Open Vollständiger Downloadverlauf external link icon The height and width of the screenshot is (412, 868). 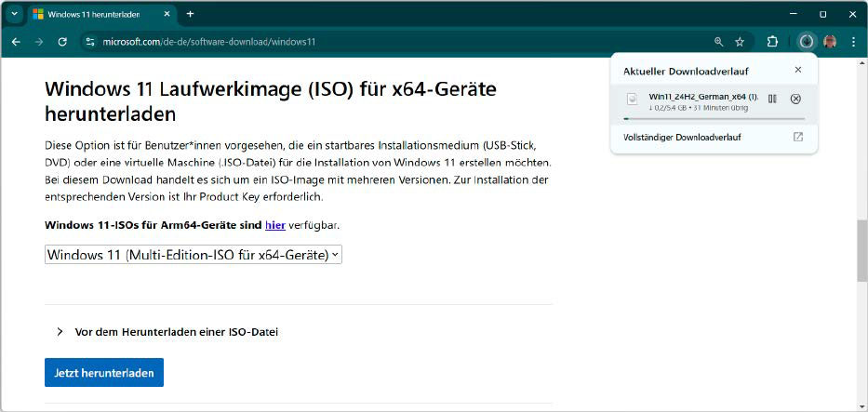pos(797,137)
